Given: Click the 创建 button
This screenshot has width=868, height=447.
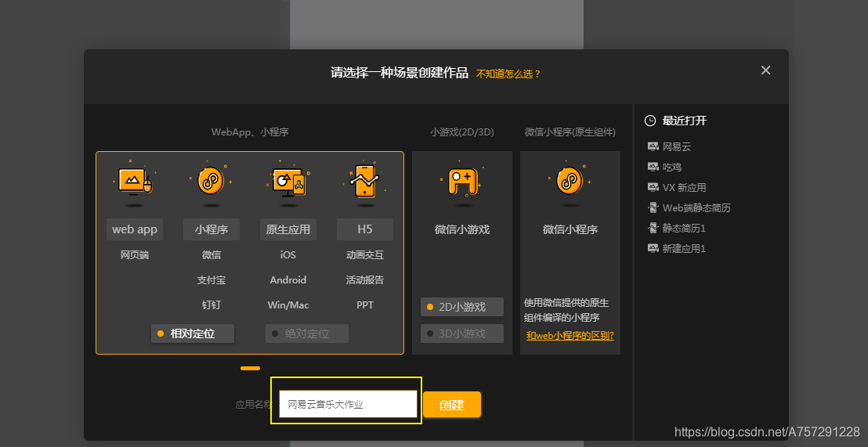Looking at the screenshot, I should [x=452, y=405].
